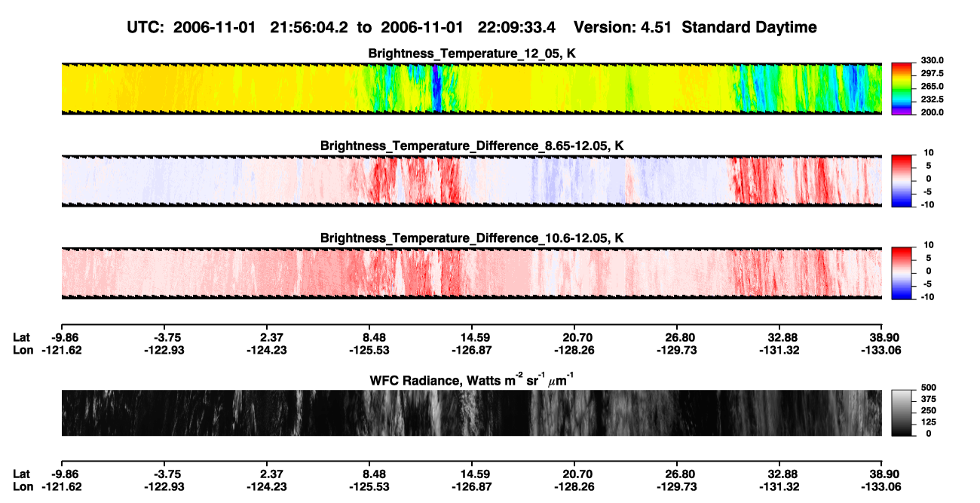Click the 265.0 color bar label

click(x=933, y=86)
